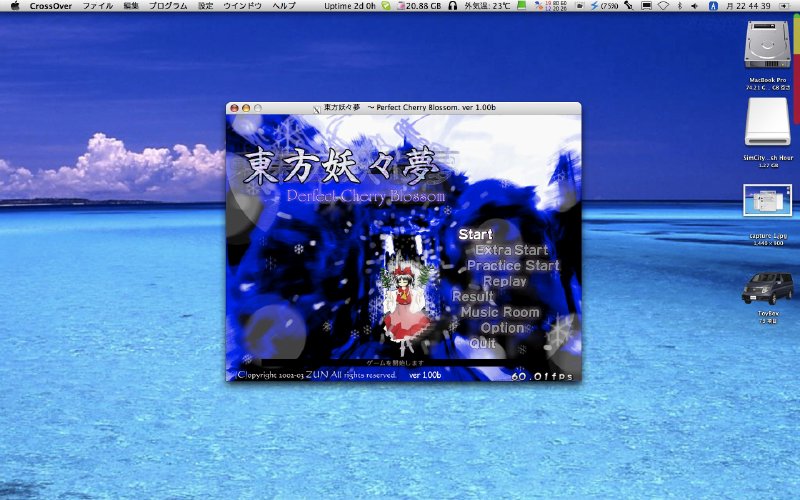
Task: Open the Apple menu
Action: tap(15, 6)
